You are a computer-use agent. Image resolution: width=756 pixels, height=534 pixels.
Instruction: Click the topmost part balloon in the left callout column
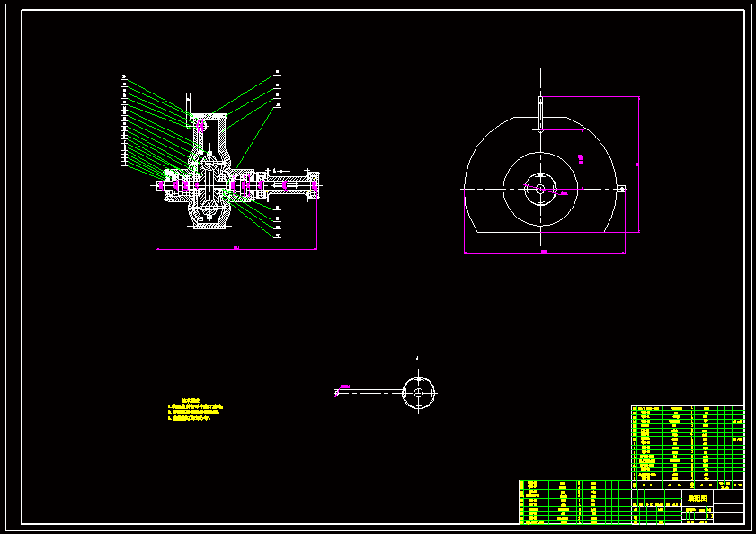coord(124,76)
